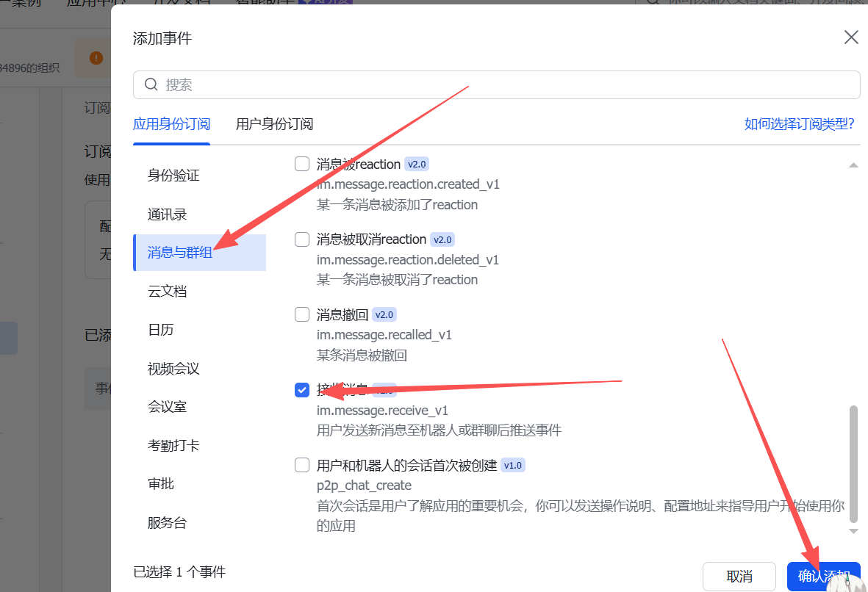Viewport: 868px width, 592px height.
Task: Click 某一条消息被取消了reaction description
Action: point(397,279)
